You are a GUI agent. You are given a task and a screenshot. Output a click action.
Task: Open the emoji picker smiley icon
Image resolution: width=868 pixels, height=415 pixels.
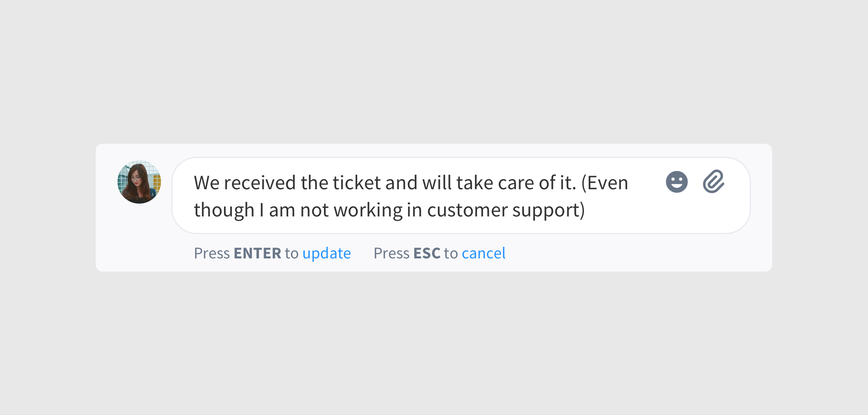[677, 182]
